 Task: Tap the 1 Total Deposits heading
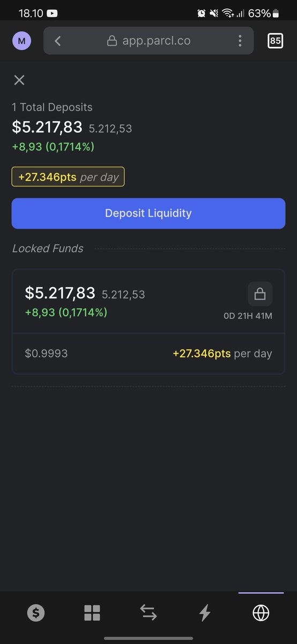coord(52,107)
